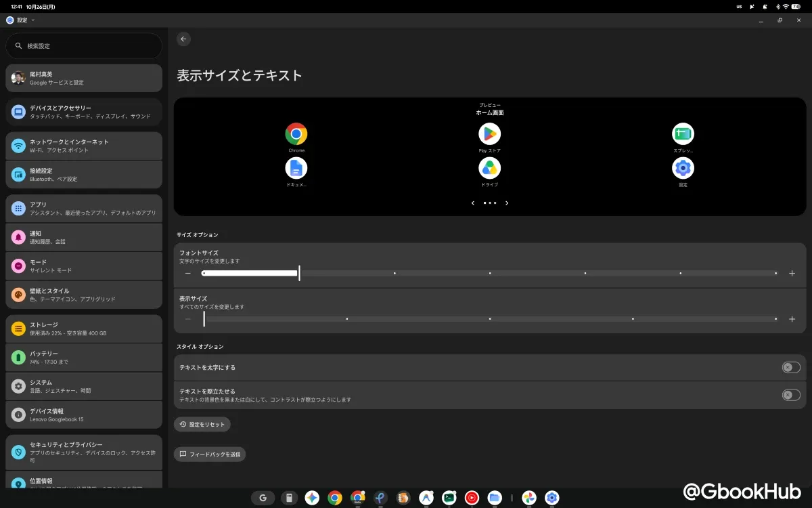Set the 表示サイズ slider to the largest dot
812x508 pixels.
pyautogui.click(x=776, y=319)
